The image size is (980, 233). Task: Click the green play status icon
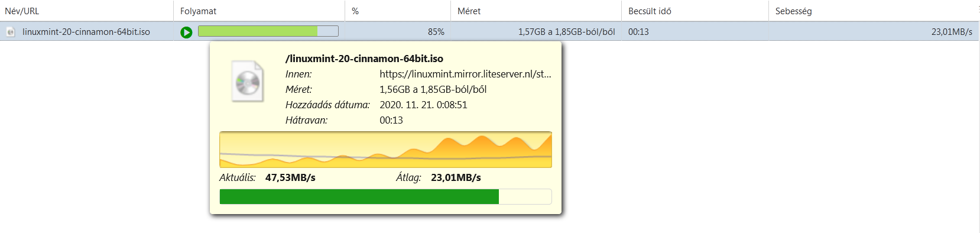[186, 32]
